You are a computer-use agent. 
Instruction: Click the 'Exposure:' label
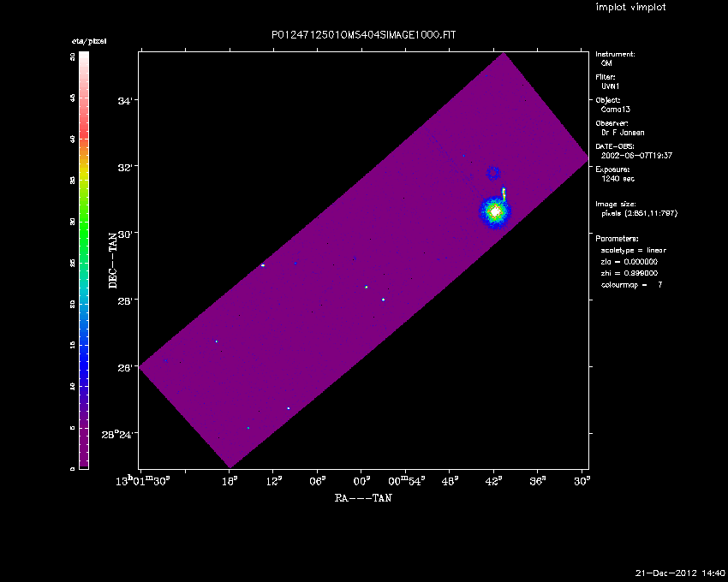coord(613,169)
